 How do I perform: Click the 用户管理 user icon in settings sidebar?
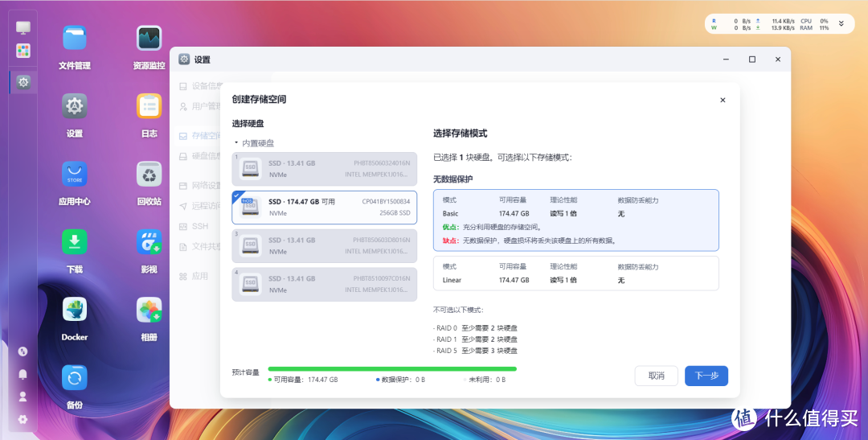point(182,106)
